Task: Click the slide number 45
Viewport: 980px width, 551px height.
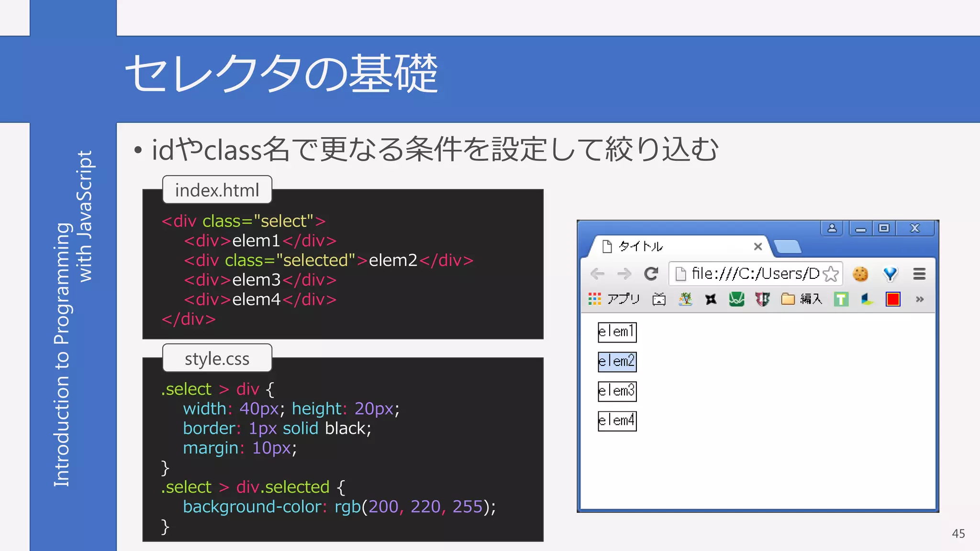Action: click(958, 533)
